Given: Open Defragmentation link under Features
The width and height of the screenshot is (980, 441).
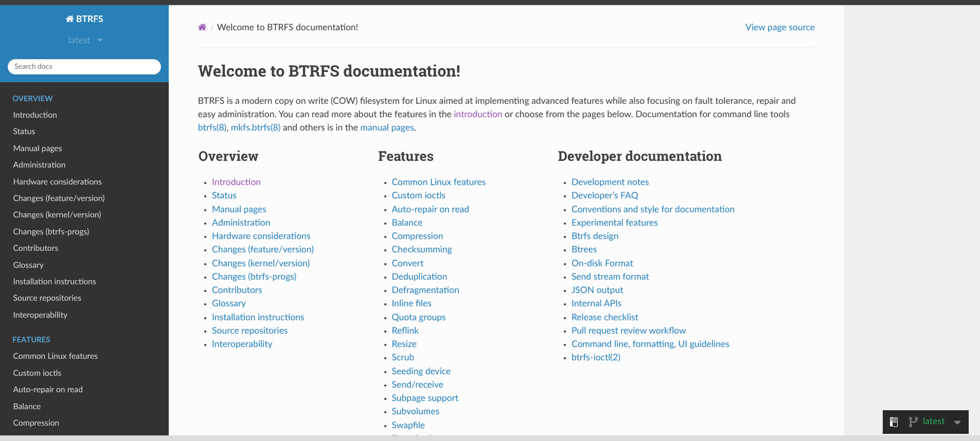Looking at the screenshot, I should click(x=425, y=290).
